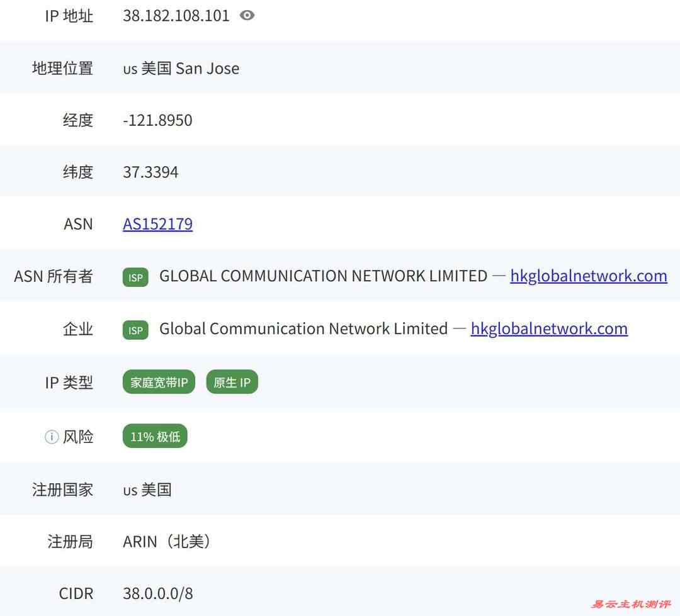Select the IP address 38.182.108.101
The width and height of the screenshot is (680, 616).
[176, 15]
